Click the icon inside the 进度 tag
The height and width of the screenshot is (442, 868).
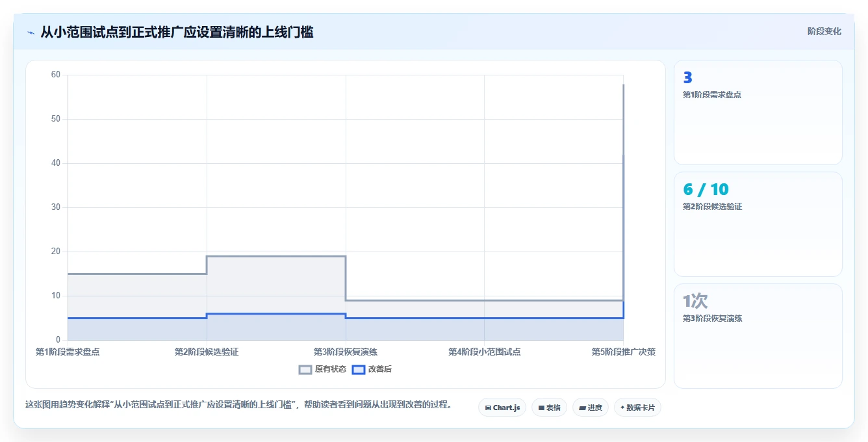(x=583, y=408)
